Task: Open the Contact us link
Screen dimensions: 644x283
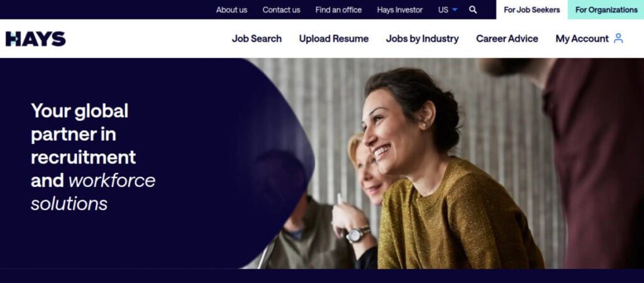Action: click(281, 10)
